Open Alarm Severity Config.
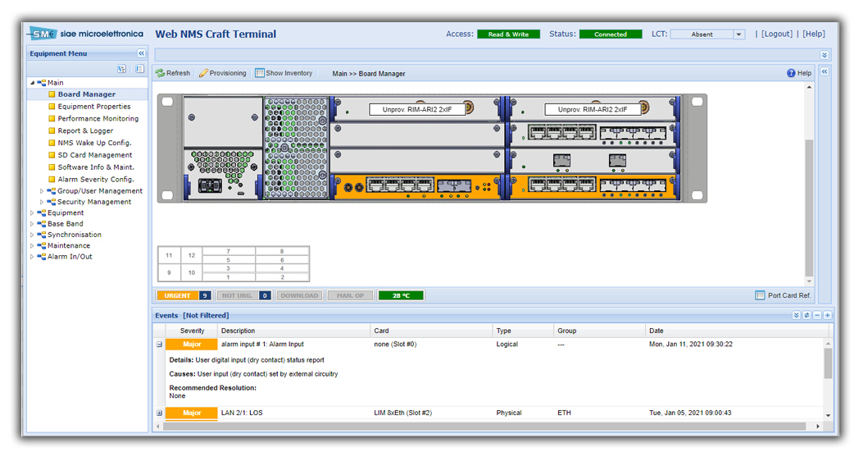The height and width of the screenshot is (457, 868). click(96, 180)
